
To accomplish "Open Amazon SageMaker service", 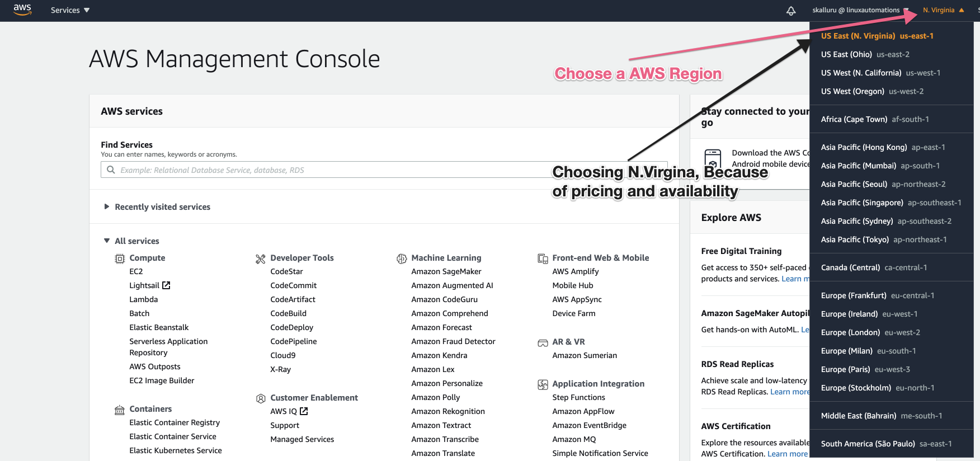I will (446, 271).
